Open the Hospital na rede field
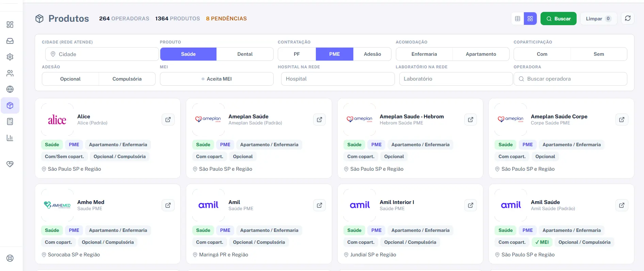The width and height of the screenshot is (644, 271). [x=338, y=79]
